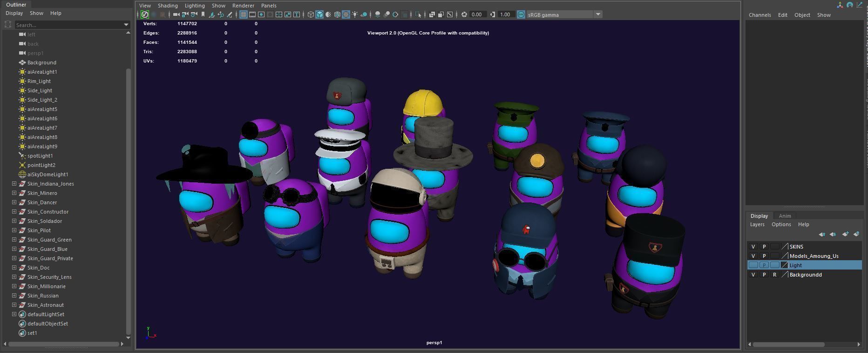This screenshot has width=868, height=353.
Task: Toggle the Film Gate icon
Action: 252,14
